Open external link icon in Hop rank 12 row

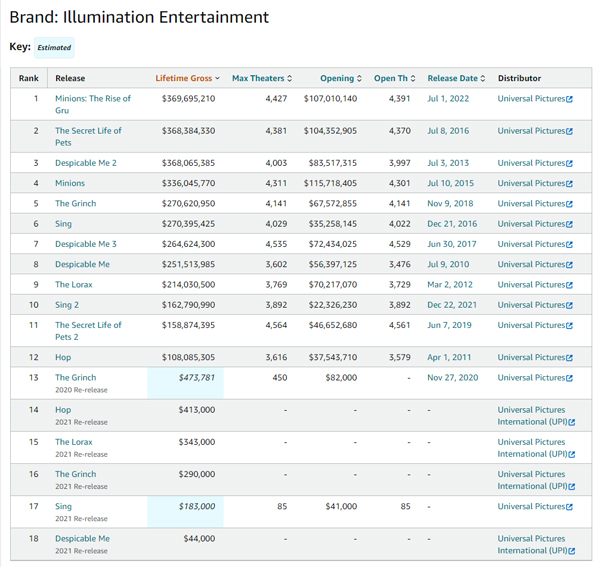pyautogui.click(x=569, y=358)
